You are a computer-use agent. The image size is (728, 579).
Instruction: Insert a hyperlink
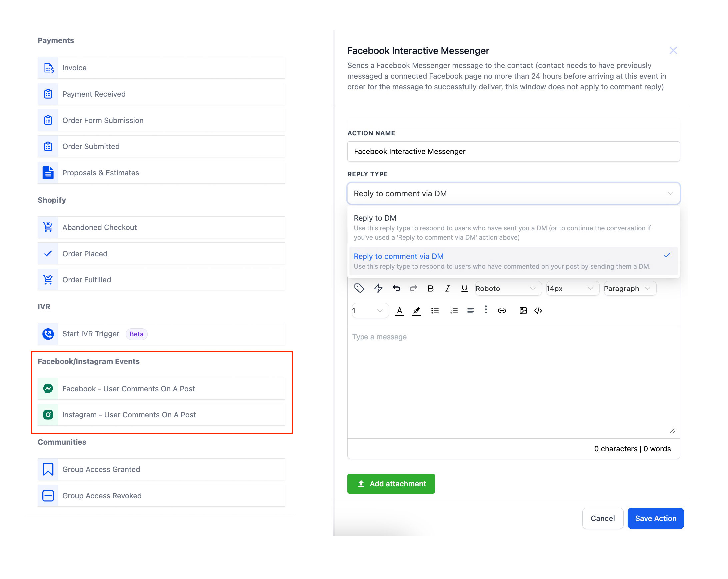pyautogui.click(x=502, y=311)
